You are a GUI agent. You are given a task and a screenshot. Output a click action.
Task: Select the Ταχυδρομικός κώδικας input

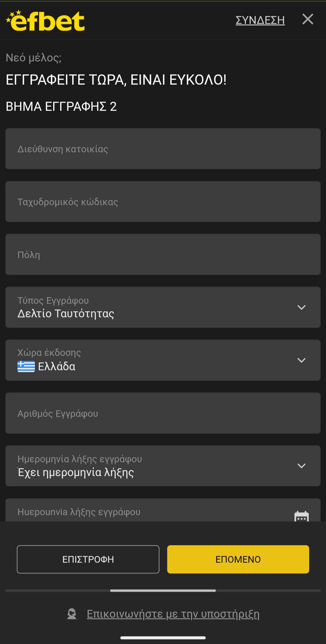163,202
